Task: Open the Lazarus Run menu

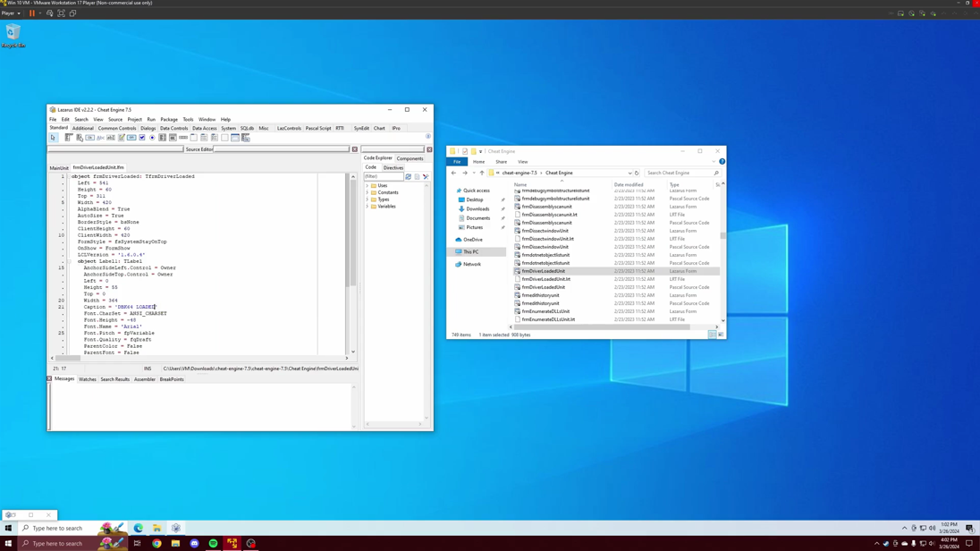Action: pyautogui.click(x=151, y=120)
